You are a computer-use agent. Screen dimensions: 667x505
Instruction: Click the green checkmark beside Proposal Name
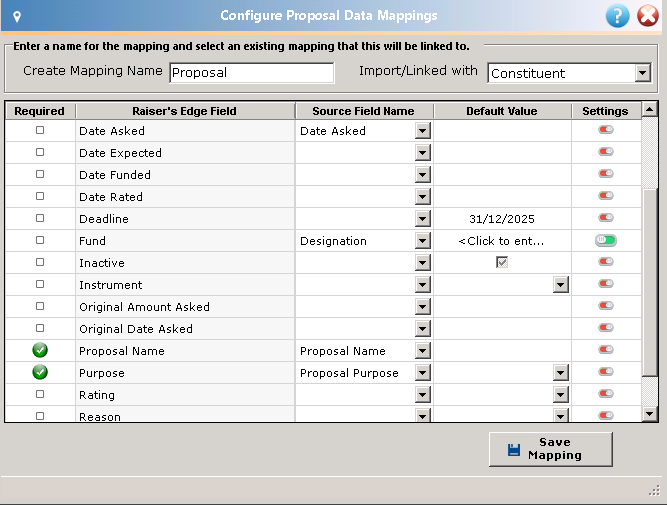point(40,350)
